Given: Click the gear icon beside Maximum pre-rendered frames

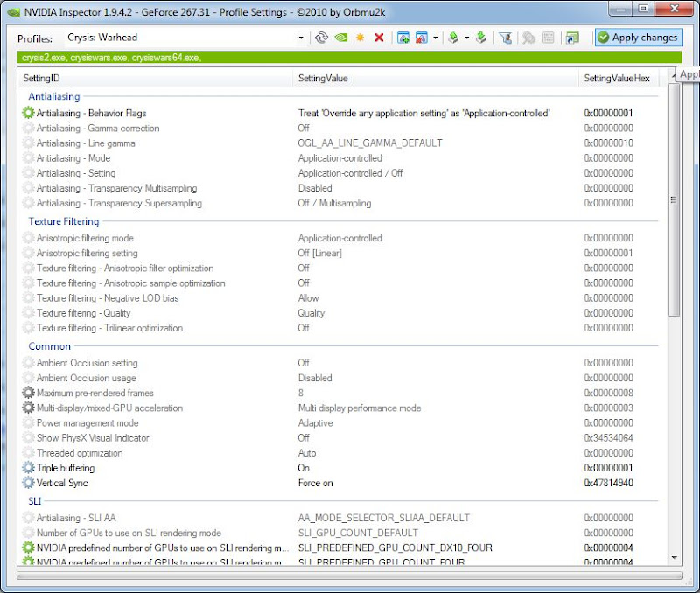Looking at the screenshot, I should 28,393.
